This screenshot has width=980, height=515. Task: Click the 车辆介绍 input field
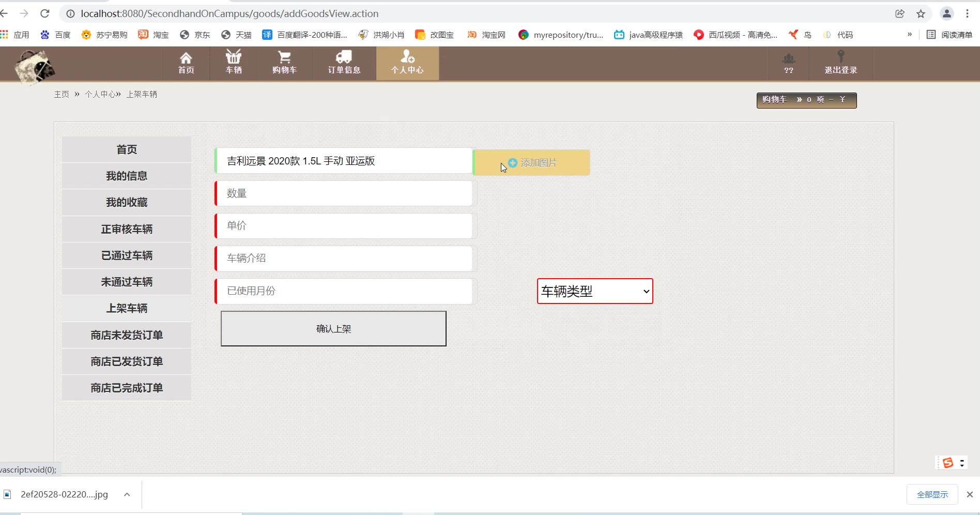344,259
